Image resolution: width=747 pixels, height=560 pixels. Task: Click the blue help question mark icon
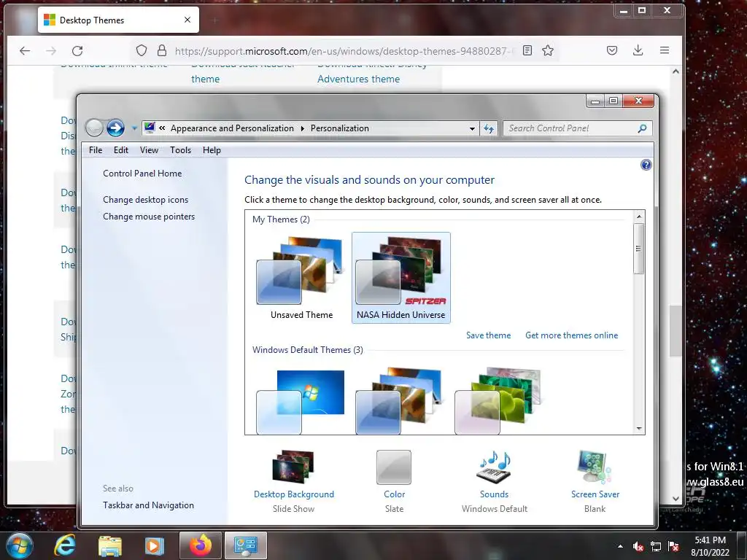(646, 165)
